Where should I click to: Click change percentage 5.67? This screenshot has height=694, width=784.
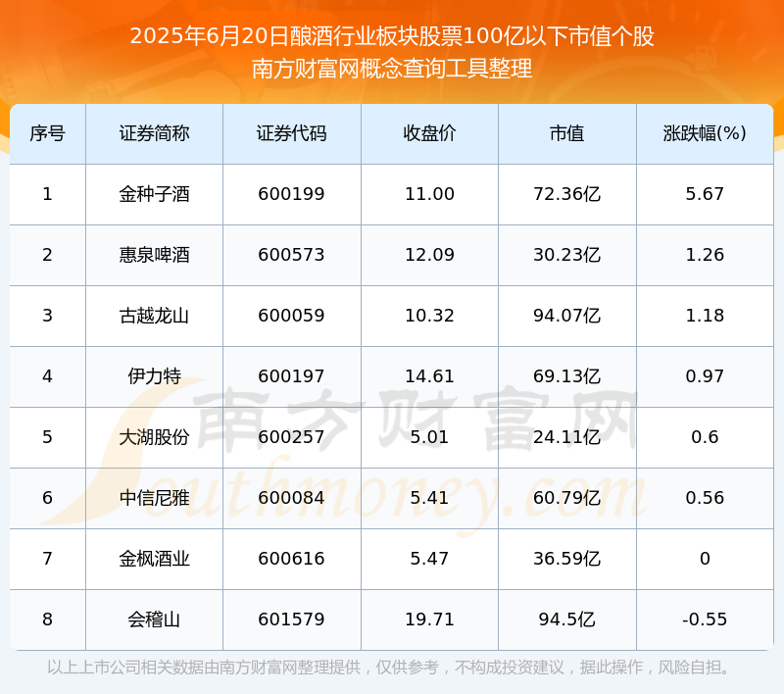click(705, 194)
